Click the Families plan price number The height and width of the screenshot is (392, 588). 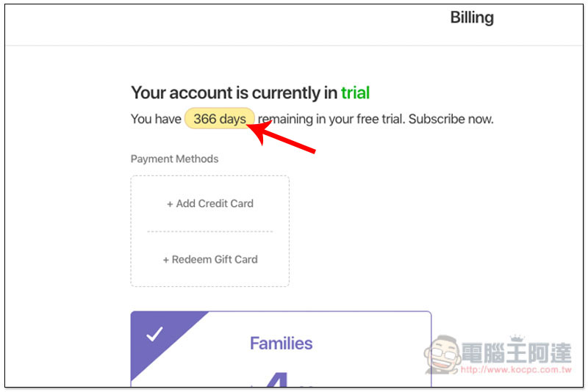click(277, 380)
